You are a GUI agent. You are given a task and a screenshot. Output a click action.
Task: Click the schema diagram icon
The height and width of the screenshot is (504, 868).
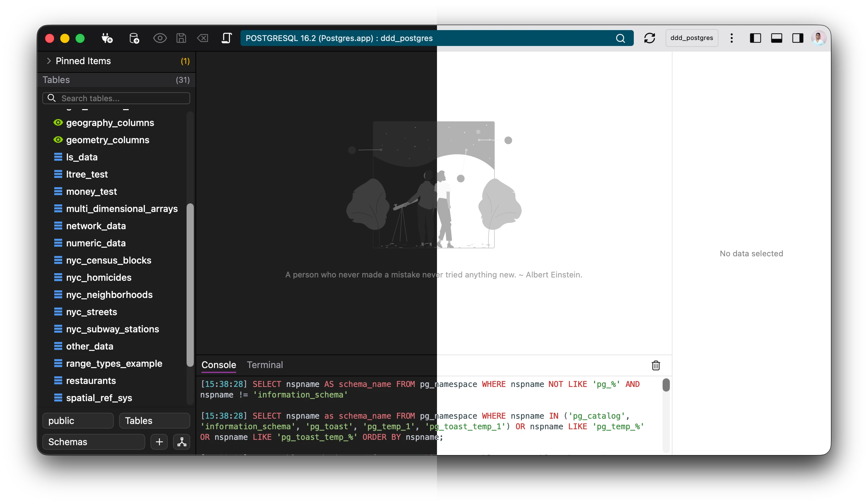coord(182,442)
